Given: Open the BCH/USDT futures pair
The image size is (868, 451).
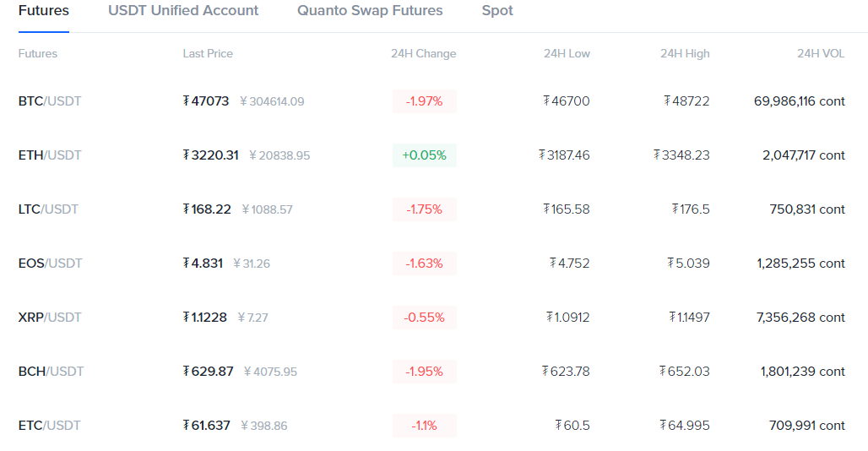Looking at the screenshot, I should click(52, 372).
